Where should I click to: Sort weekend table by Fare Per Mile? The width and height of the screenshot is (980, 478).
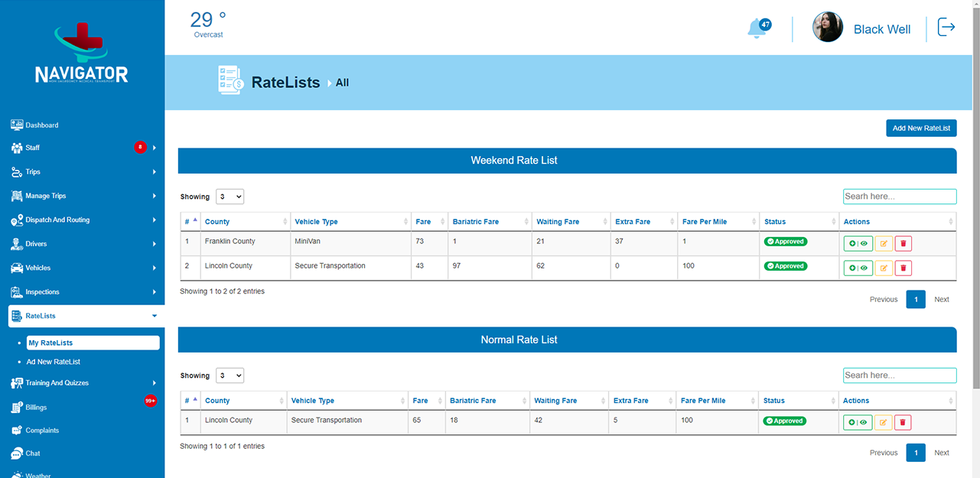(718, 222)
